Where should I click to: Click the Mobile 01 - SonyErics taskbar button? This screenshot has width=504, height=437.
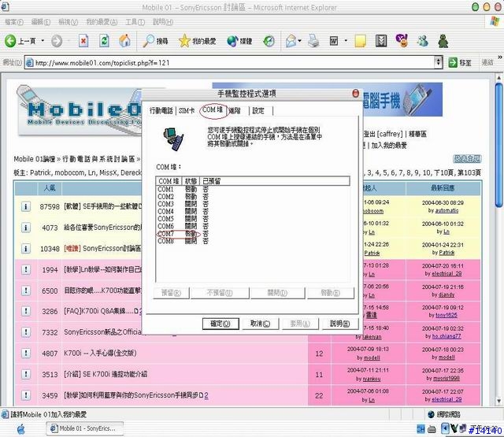coord(85,428)
